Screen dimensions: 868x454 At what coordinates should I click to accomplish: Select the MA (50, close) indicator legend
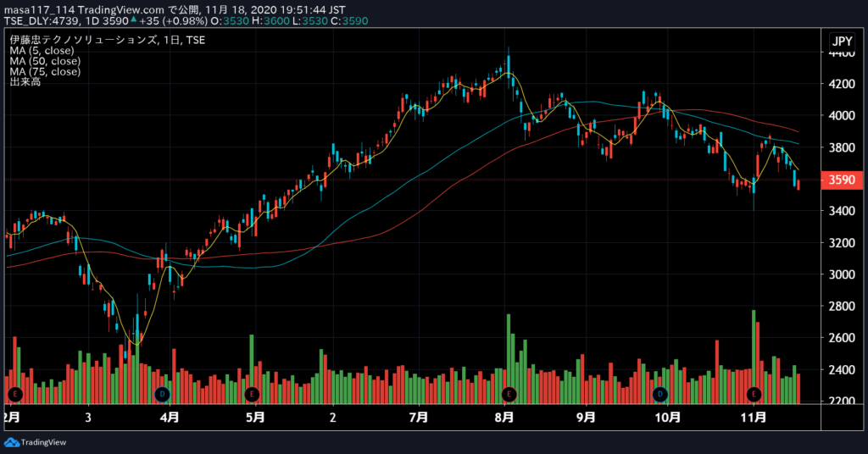coord(45,61)
